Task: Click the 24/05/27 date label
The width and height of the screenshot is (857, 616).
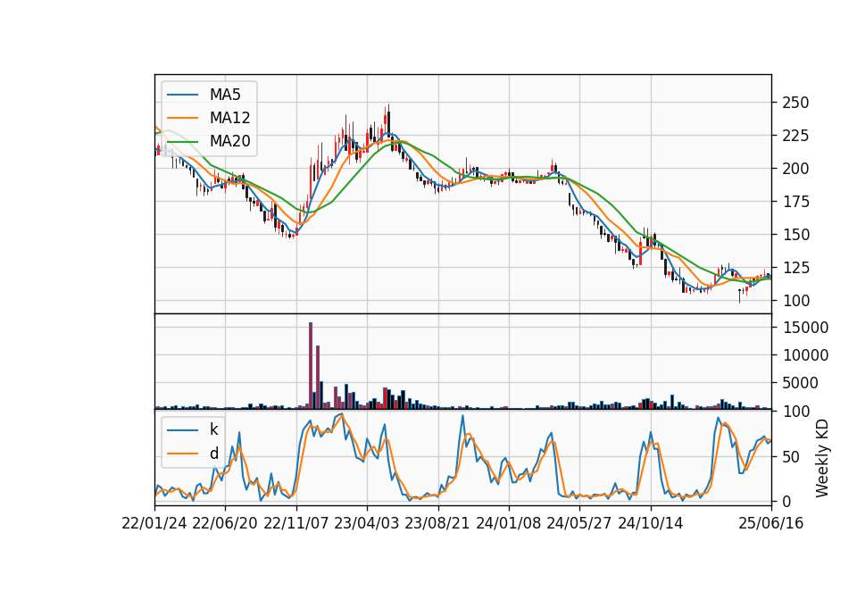Action: (579, 523)
